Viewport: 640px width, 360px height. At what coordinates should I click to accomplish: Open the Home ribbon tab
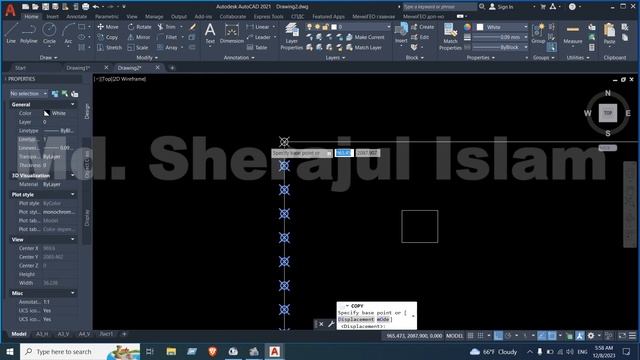(31, 17)
